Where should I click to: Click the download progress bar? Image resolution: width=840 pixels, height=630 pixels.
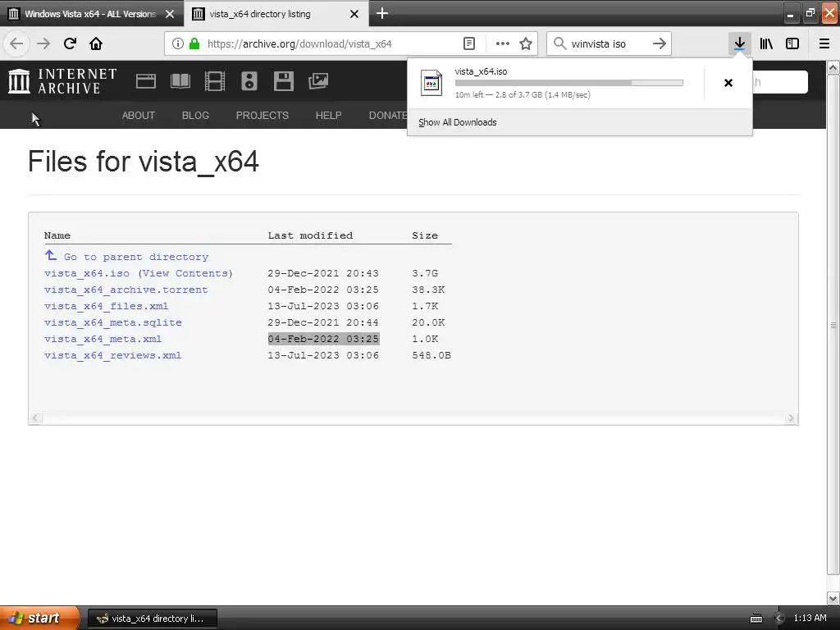pos(569,83)
